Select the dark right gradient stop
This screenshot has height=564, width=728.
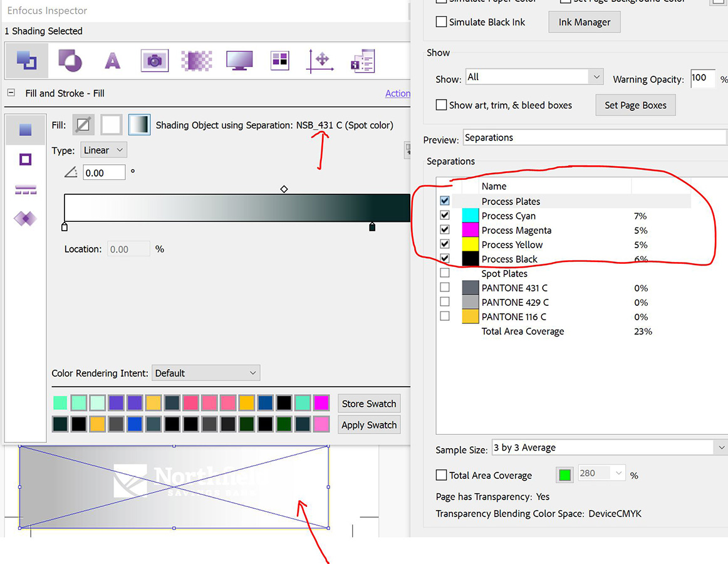(372, 227)
